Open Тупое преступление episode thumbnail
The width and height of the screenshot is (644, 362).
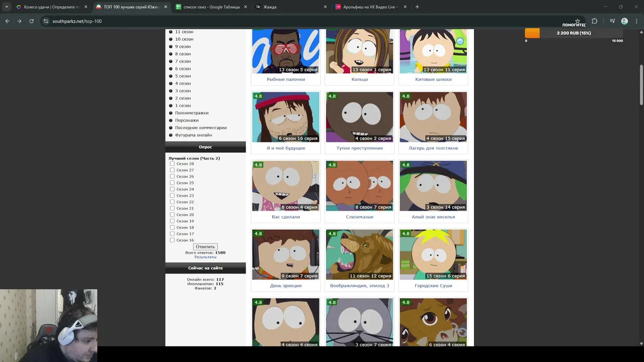[360, 117]
